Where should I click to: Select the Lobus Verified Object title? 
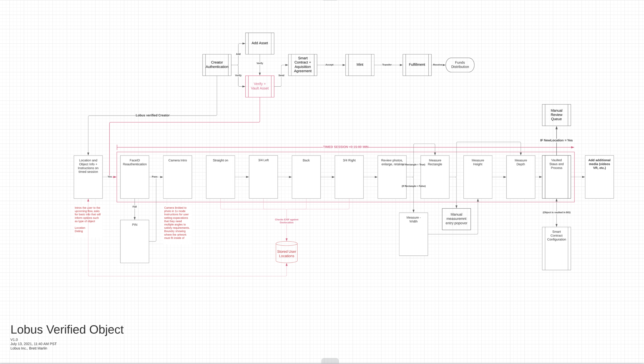pos(67,329)
